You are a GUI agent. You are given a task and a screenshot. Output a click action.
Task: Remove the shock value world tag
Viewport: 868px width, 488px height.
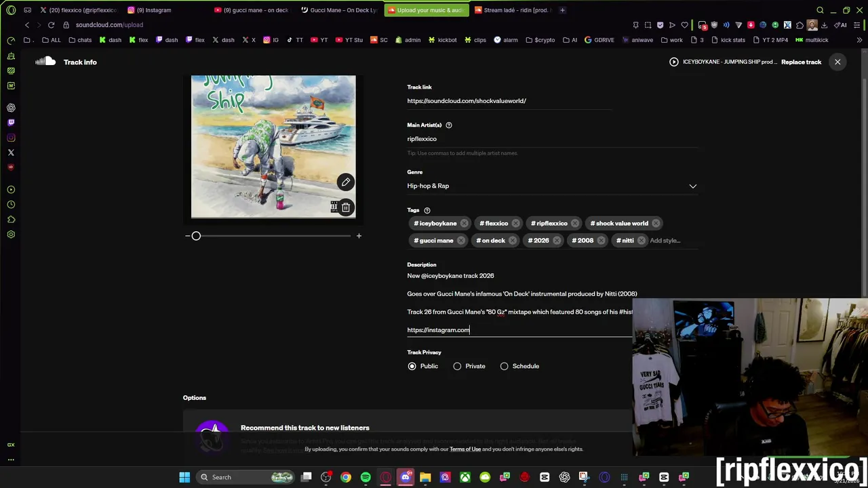click(x=656, y=223)
